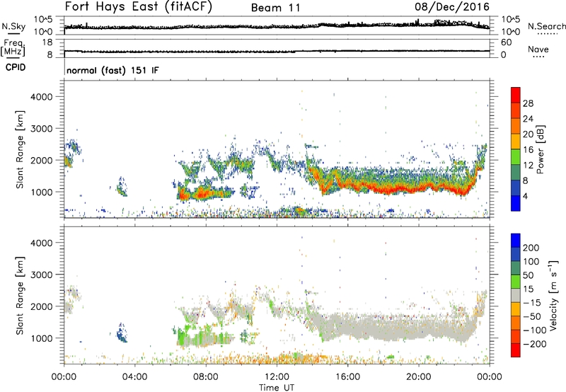Click the "-200" value on the velocity color bar
The width and height of the screenshot is (566, 392).
(x=535, y=344)
